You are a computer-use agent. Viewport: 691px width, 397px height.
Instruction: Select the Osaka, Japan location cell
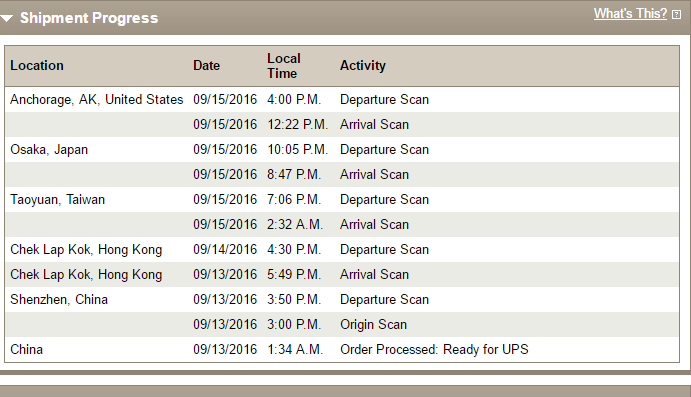coord(49,150)
